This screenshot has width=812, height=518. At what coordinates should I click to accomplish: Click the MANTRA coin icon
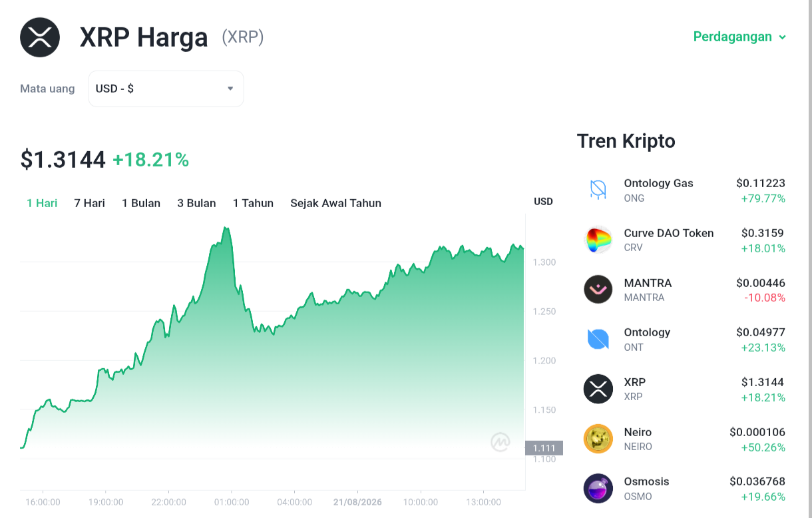pos(598,290)
